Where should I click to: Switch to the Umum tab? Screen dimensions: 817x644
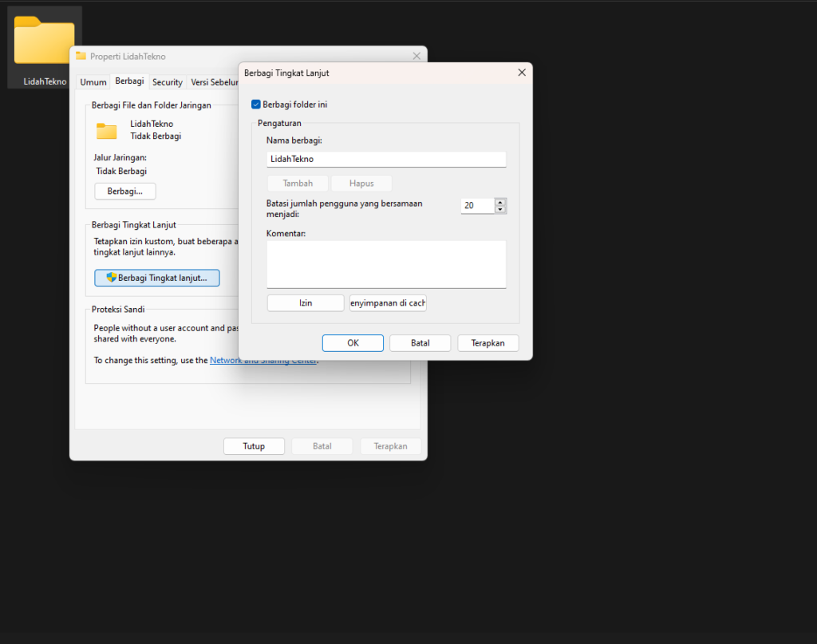coord(93,82)
